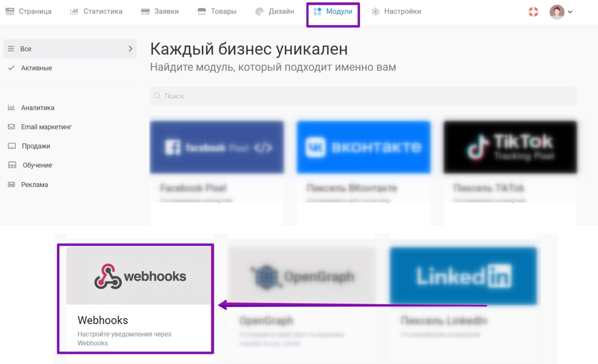Click the Дизайн palette icon

(260, 12)
